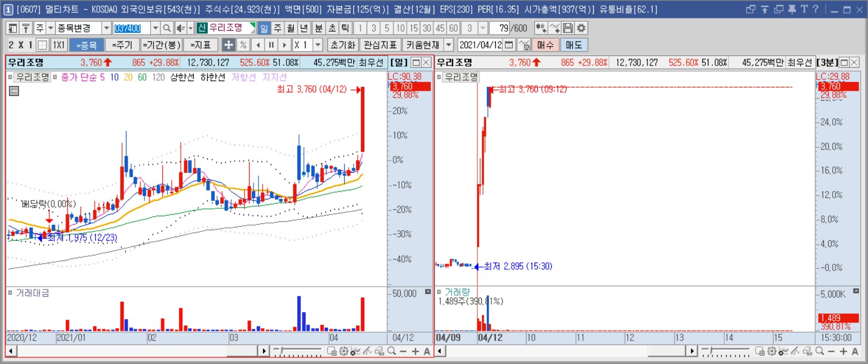Open the calendar icon beside the 2021/04/12 date
The image size is (868, 364).
coord(509,45)
